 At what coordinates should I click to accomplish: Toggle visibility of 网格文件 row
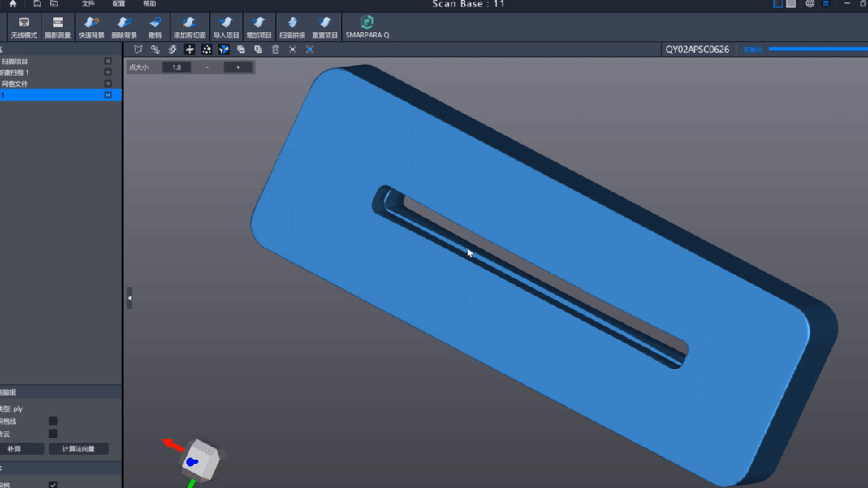tap(108, 84)
